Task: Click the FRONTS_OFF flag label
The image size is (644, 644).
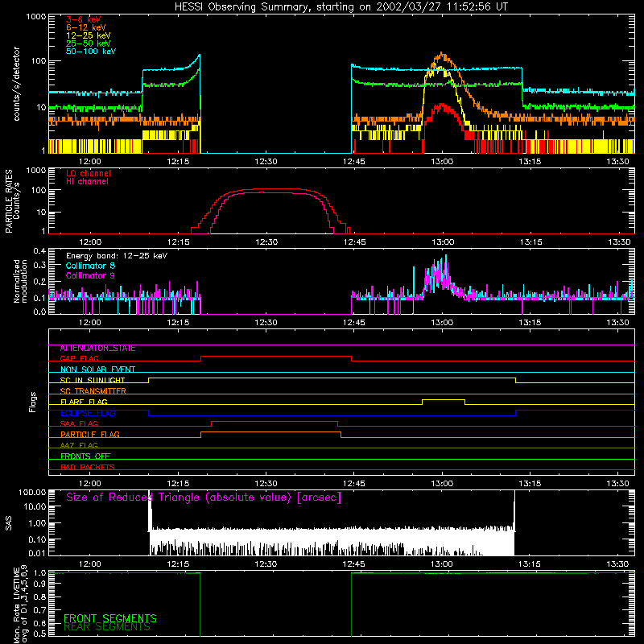Action: click(x=85, y=456)
